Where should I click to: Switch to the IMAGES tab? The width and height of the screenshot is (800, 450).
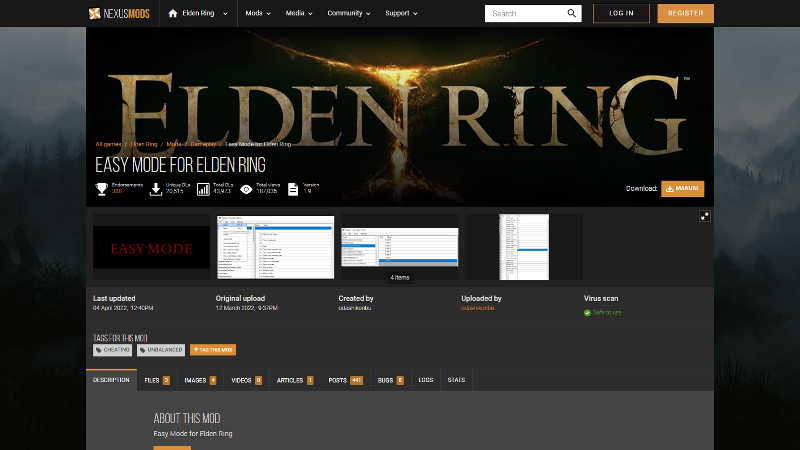pyautogui.click(x=200, y=381)
